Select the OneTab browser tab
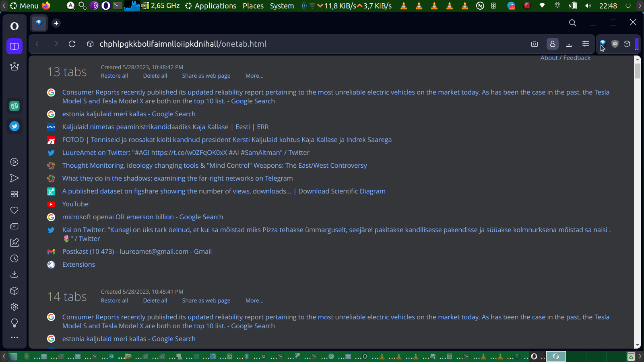Viewport: 644px width, 362px height. (x=39, y=23)
